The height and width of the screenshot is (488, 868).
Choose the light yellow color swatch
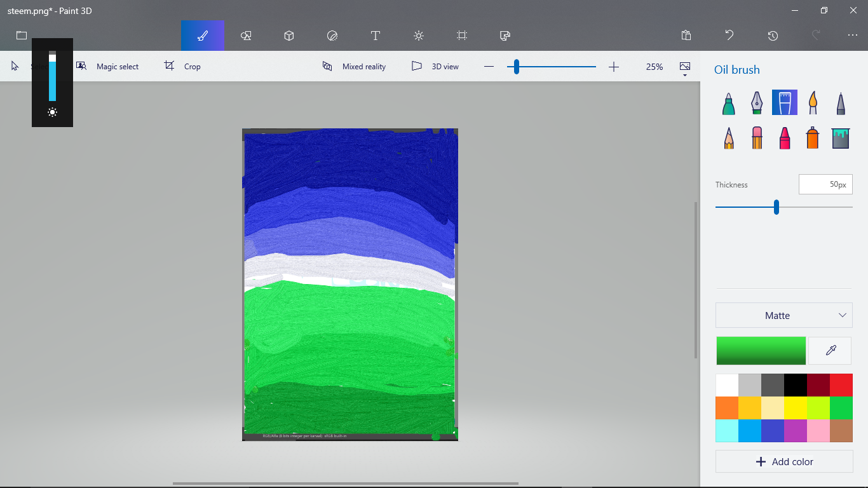[773, 408]
